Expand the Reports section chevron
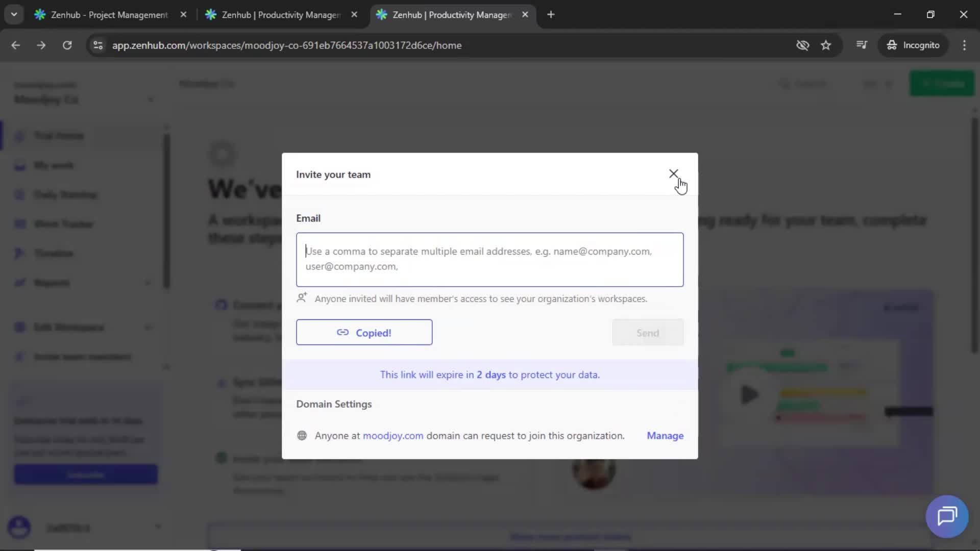This screenshot has height=551, width=980. click(148, 282)
